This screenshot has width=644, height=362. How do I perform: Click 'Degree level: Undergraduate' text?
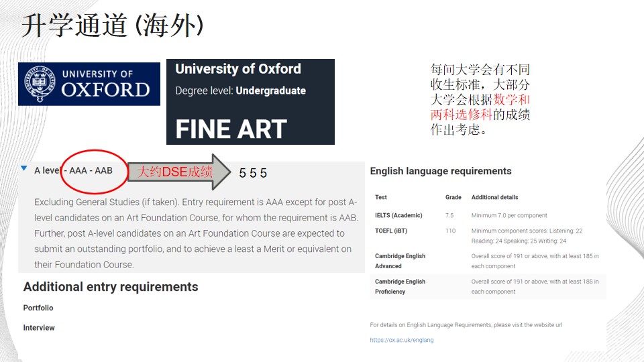pyautogui.click(x=240, y=90)
